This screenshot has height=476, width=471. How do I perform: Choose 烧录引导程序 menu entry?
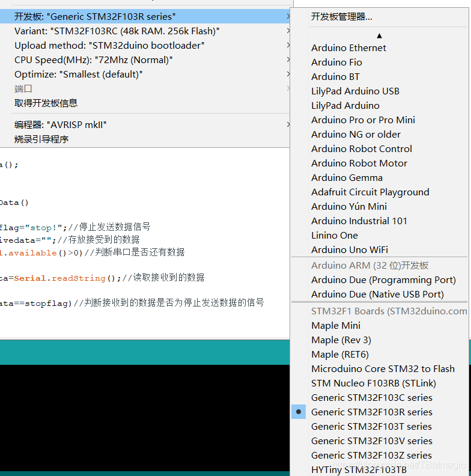point(145,139)
